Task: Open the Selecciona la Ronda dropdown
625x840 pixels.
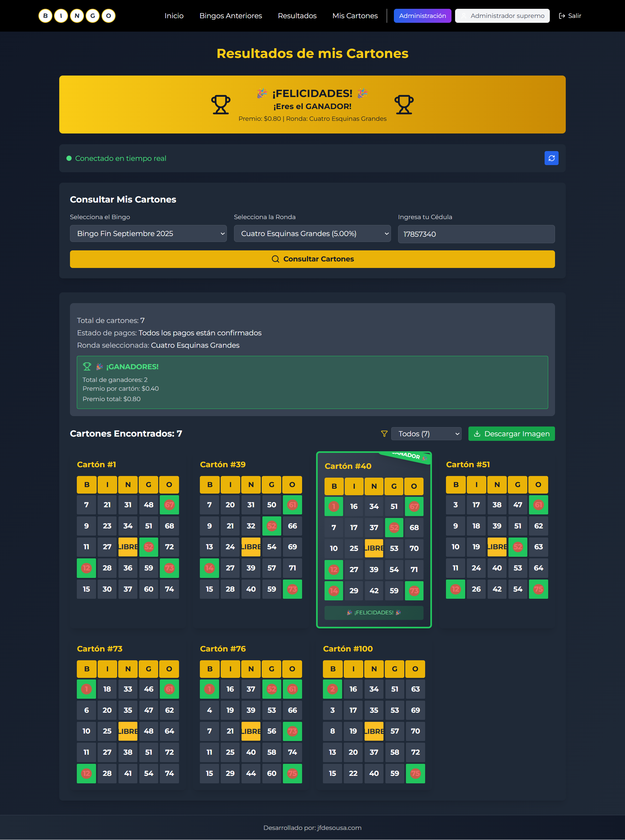Action: 312,233
